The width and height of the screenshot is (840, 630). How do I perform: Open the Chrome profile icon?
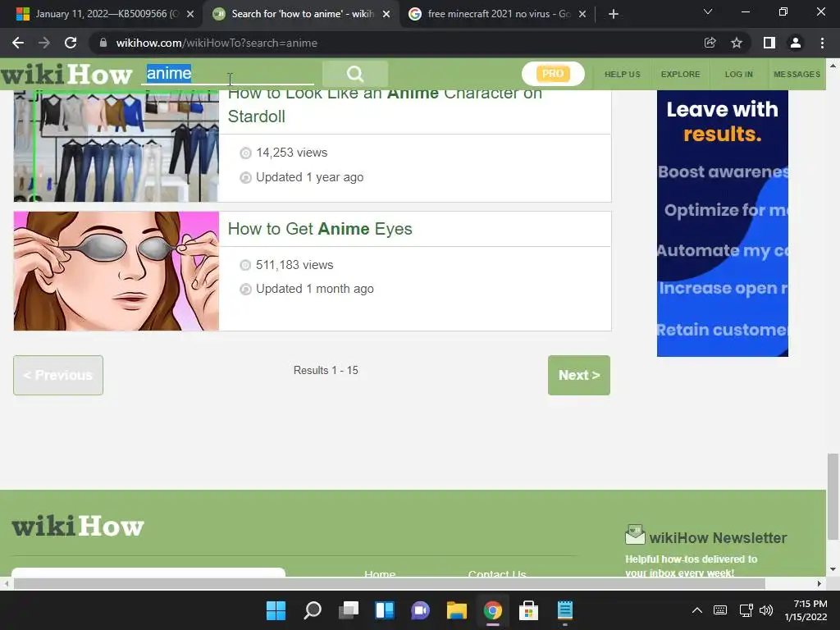point(796,43)
